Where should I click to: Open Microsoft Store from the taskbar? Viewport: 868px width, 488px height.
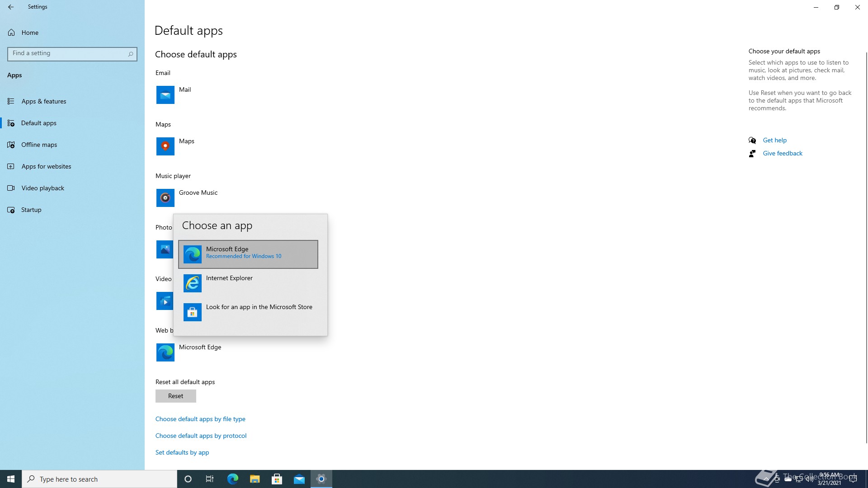[x=277, y=479]
